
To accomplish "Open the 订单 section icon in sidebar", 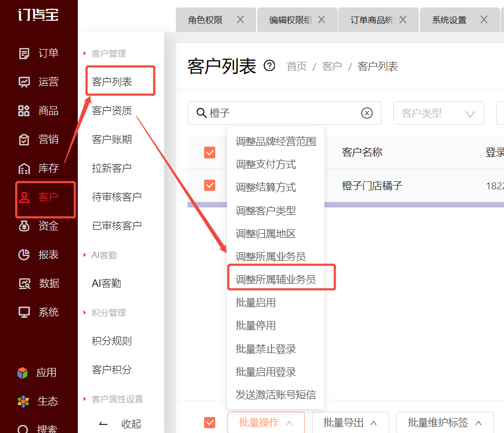I will pos(24,53).
